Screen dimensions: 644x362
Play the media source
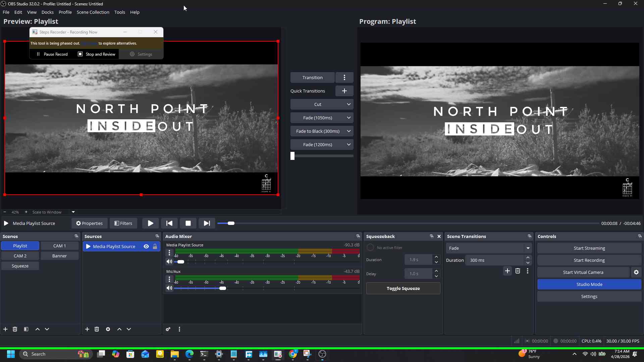click(151, 223)
